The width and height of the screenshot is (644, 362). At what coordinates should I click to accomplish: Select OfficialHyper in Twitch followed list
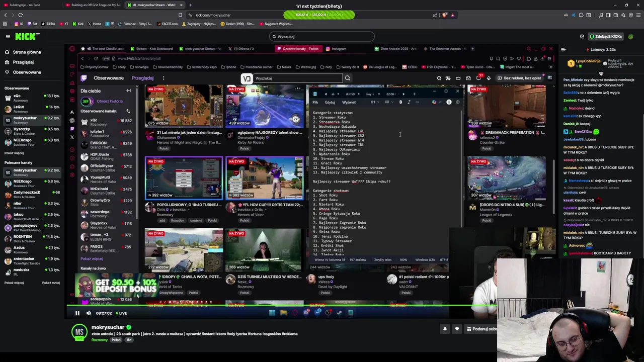click(x=107, y=168)
